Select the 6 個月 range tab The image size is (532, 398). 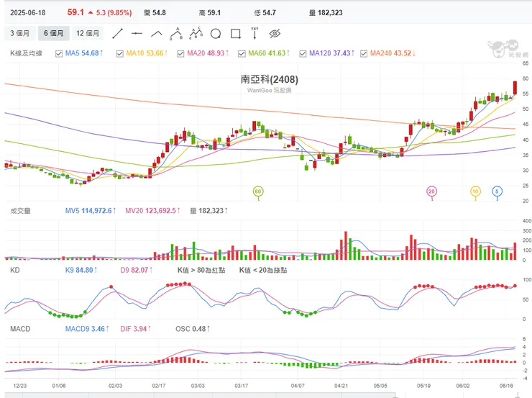(55, 33)
